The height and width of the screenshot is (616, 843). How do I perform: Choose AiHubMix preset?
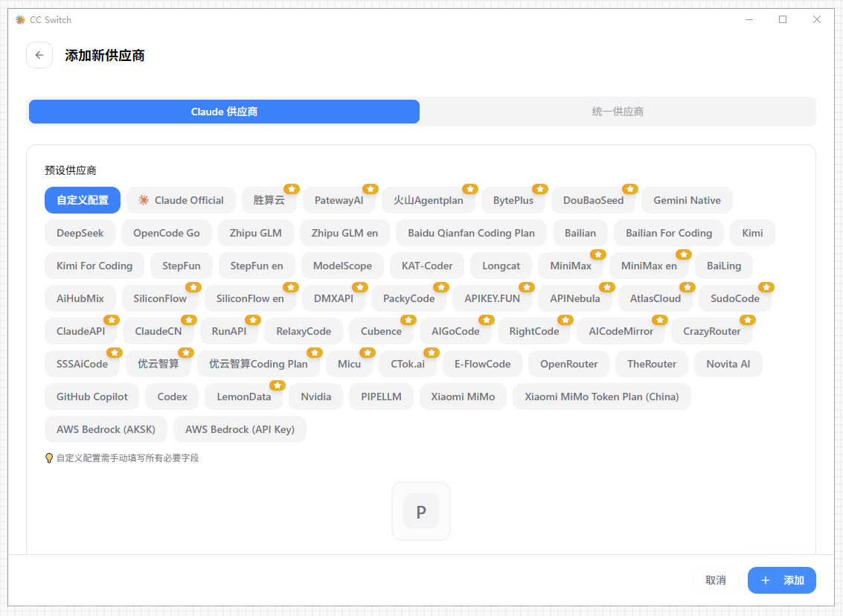click(80, 298)
